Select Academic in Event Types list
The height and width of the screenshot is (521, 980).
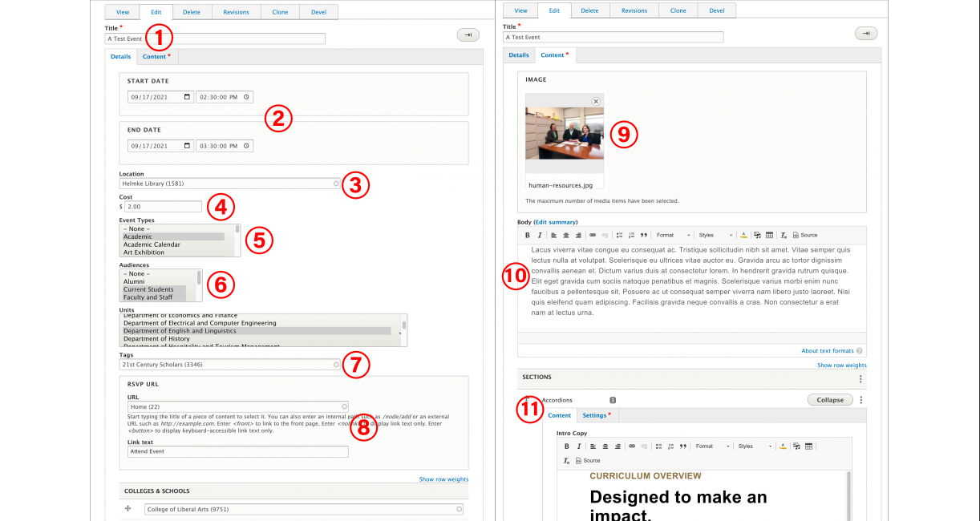click(x=173, y=236)
